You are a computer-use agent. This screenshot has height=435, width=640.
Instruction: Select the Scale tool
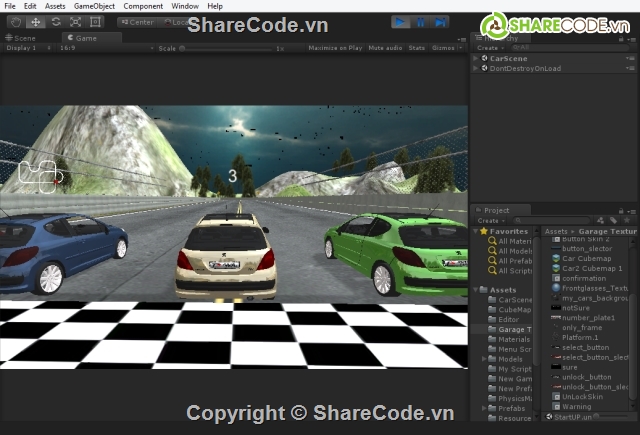pyautogui.click(x=75, y=22)
